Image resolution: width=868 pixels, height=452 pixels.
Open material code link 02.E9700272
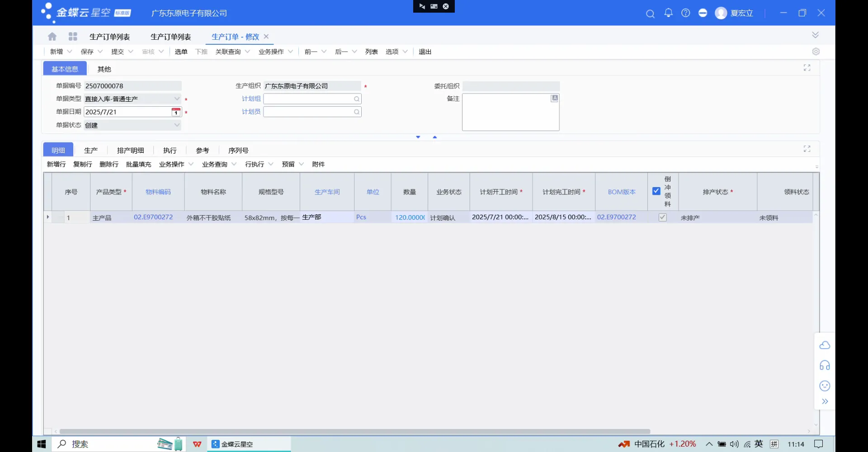tap(153, 217)
